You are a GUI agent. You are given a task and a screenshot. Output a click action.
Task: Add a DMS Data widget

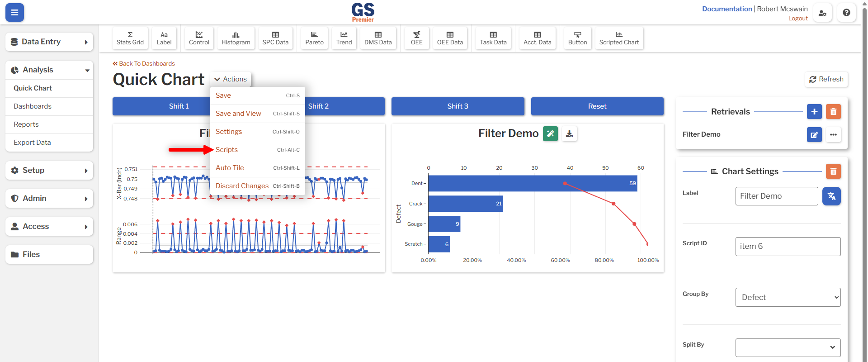378,38
